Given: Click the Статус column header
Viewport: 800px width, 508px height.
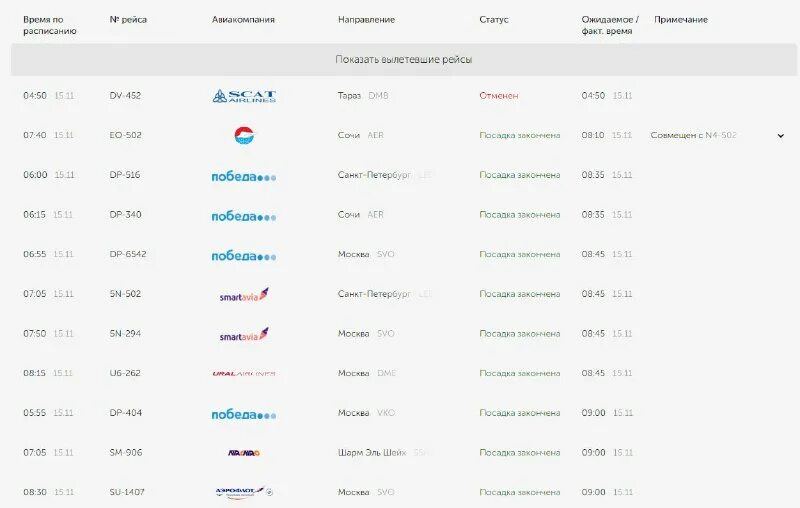Looking at the screenshot, I should pos(494,19).
